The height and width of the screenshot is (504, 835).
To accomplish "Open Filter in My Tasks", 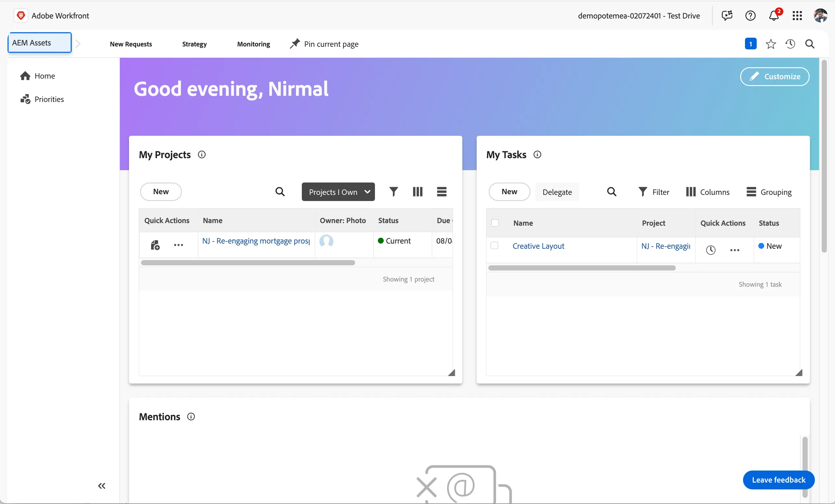I will coord(654,192).
